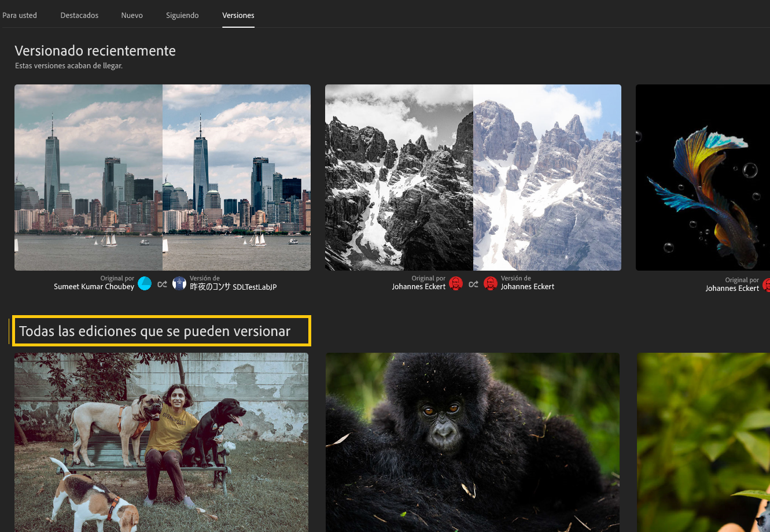Click 'Original por' label under the mountain photo

[x=429, y=279]
